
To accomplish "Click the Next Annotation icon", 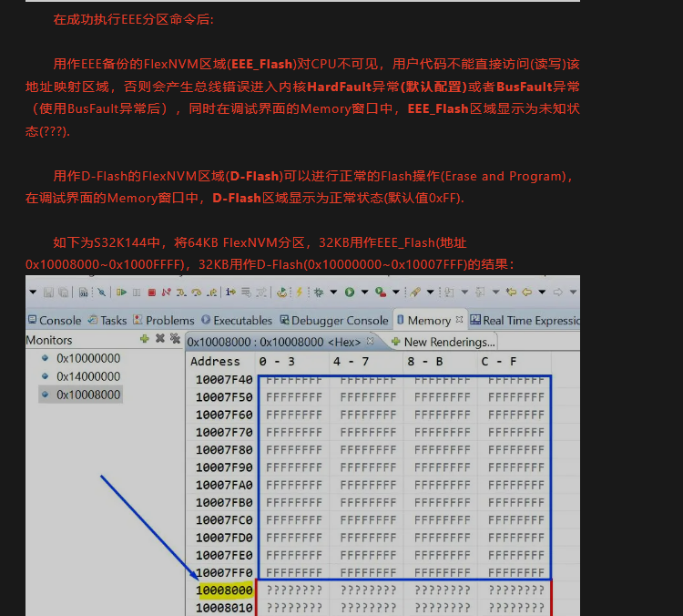I will [x=450, y=293].
